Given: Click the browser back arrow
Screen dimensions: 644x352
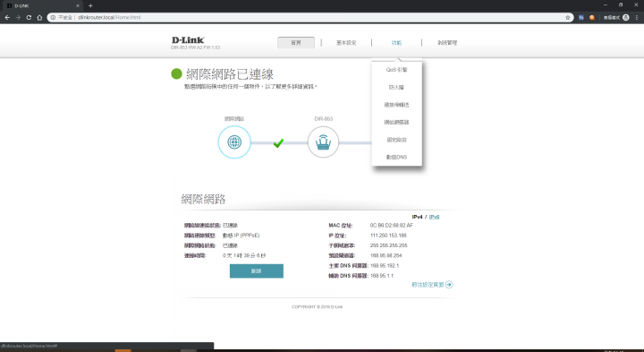Looking at the screenshot, I should click(7, 17).
